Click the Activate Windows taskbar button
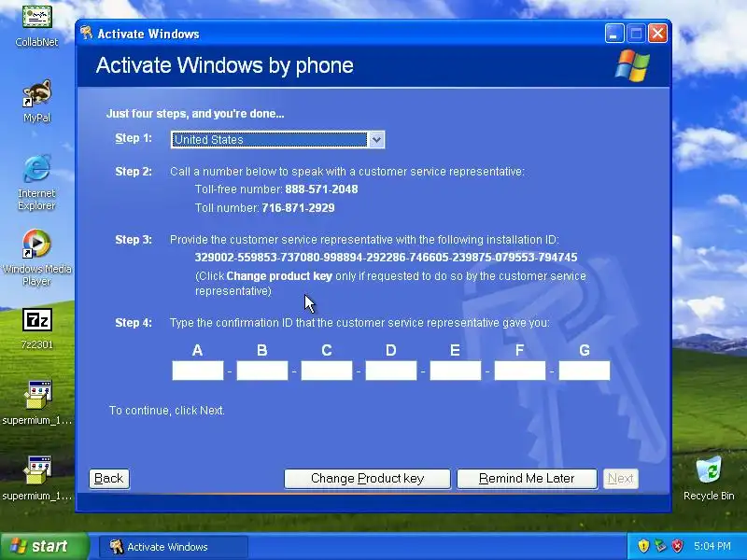 click(x=174, y=547)
